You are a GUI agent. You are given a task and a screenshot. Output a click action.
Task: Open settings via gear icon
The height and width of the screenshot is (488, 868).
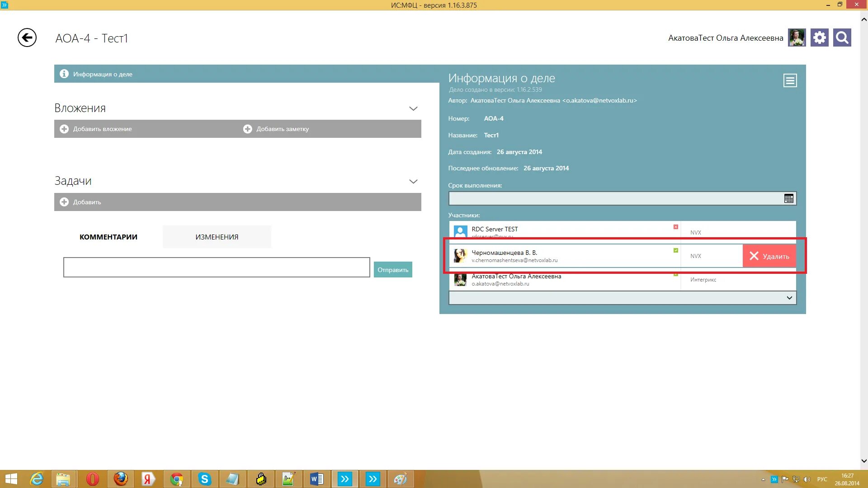[x=819, y=38]
